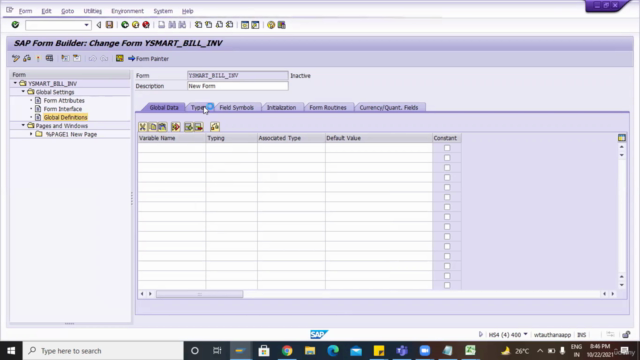The height and width of the screenshot is (360, 640).
Task: Click the yellow Exit icon
Action: click(x=136, y=25)
